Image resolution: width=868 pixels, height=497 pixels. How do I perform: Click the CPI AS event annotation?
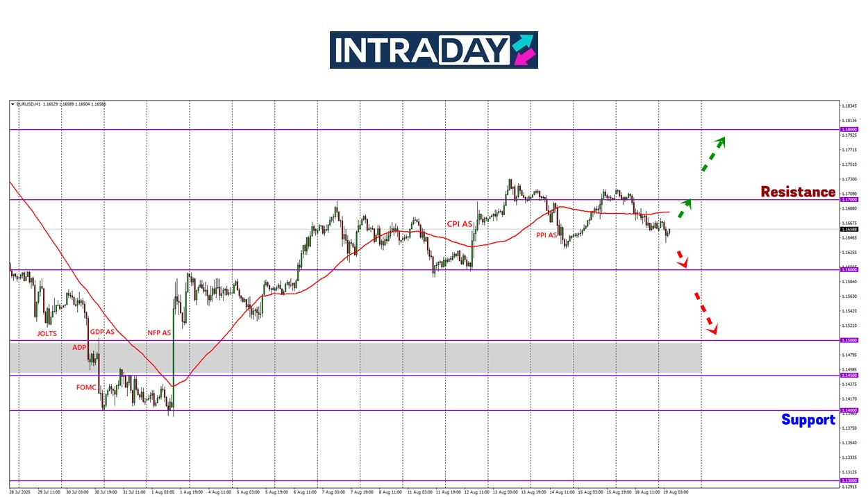[x=460, y=224]
